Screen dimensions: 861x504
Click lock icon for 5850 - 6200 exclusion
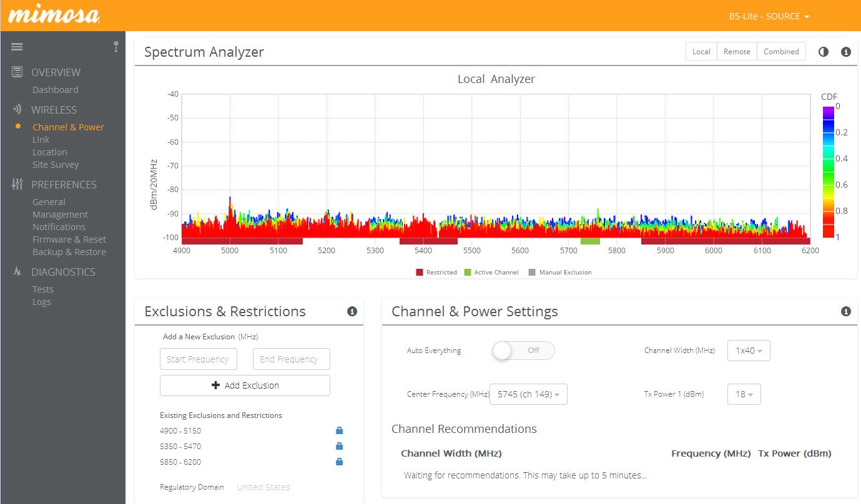[339, 462]
